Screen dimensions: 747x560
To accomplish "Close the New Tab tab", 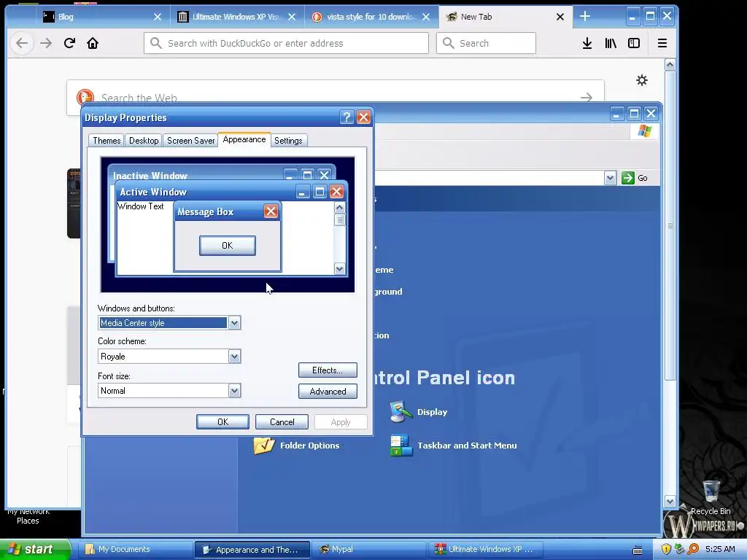I will 560,17.
